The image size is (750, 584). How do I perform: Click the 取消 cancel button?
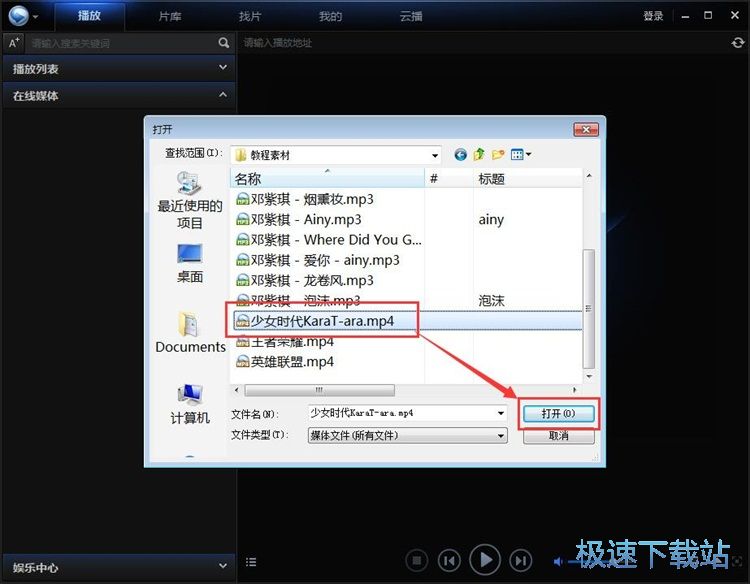[x=558, y=436]
